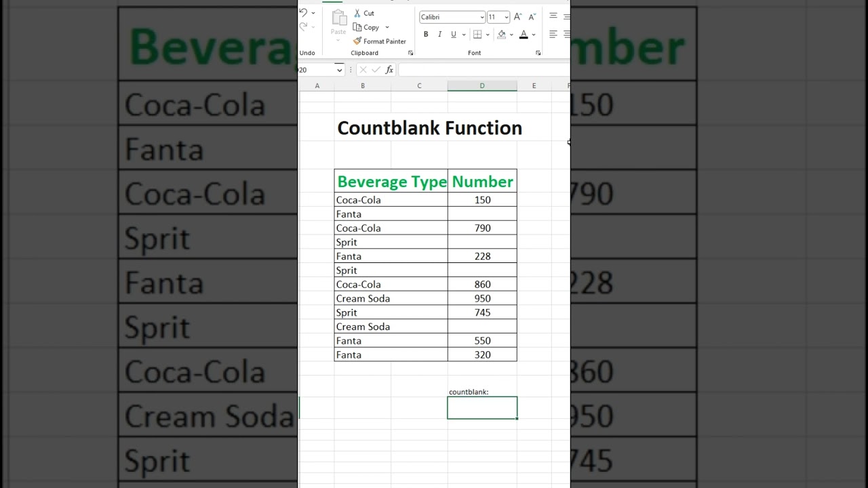Select the countblank: label cell
This screenshot has height=488, width=868.
point(482,392)
